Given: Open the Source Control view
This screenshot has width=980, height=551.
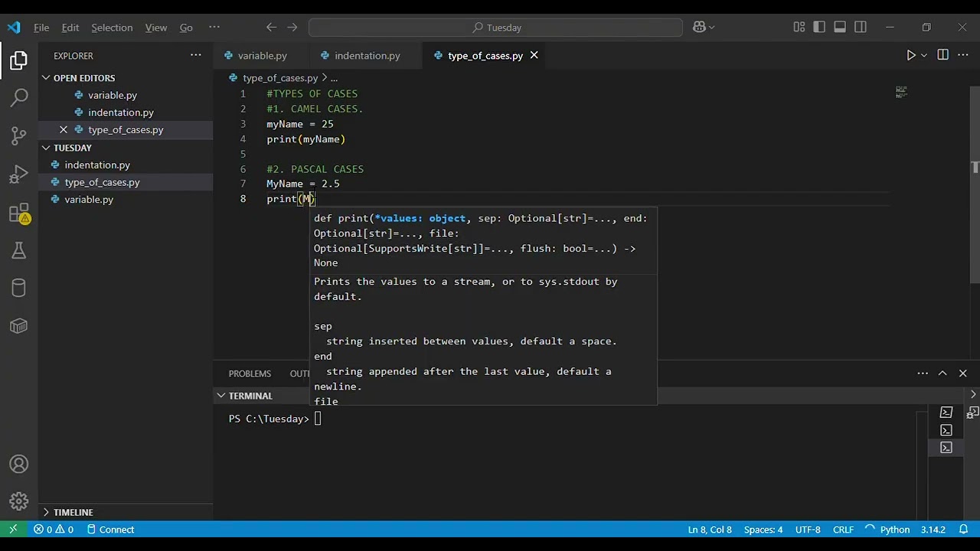Looking at the screenshot, I should pos(19,136).
